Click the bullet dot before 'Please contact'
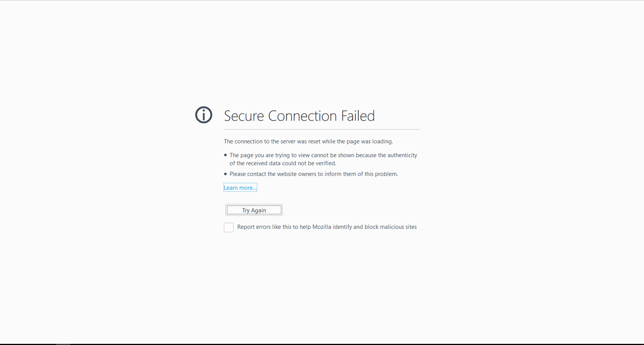Image resolution: width=644 pixels, height=345 pixels. pos(225,174)
